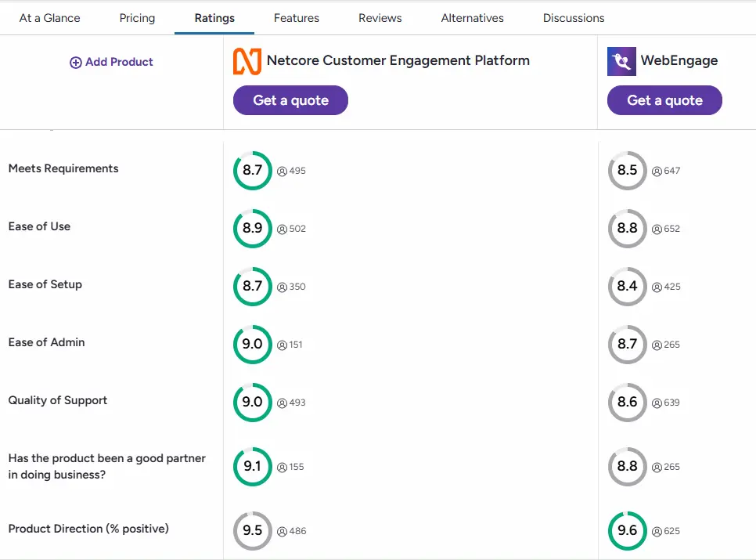
Task: Get a quote for WebEngage
Action: click(664, 100)
